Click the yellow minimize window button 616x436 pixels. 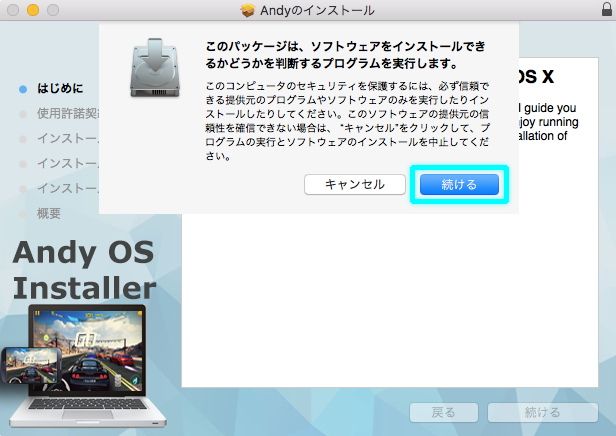point(33,10)
